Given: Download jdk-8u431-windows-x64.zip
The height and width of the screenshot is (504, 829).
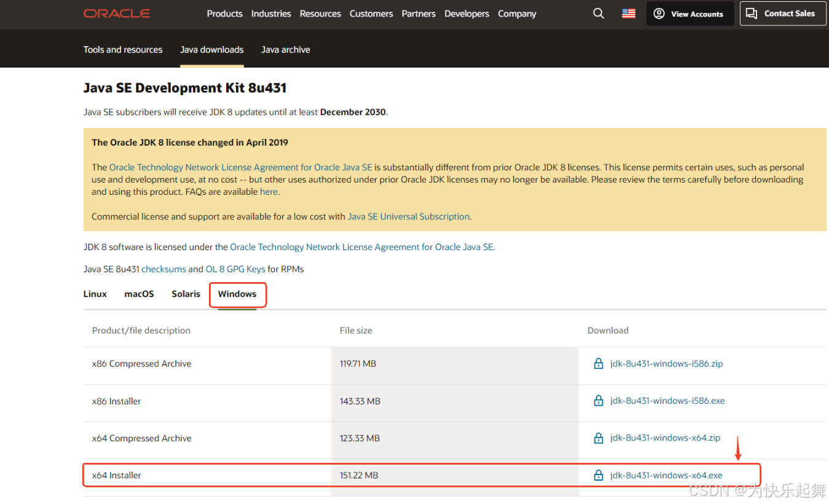Looking at the screenshot, I should tap(666, 438).
